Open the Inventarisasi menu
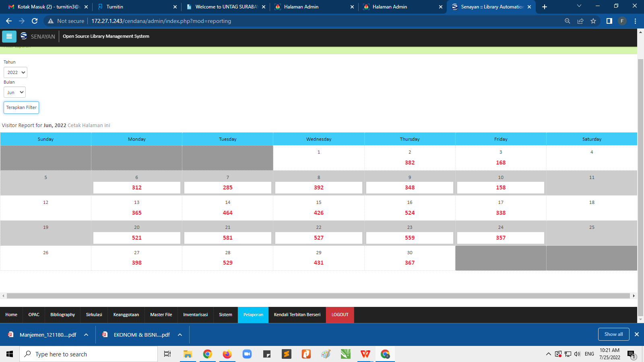Viewport: 644px width, 362px height. click(195, 315)
